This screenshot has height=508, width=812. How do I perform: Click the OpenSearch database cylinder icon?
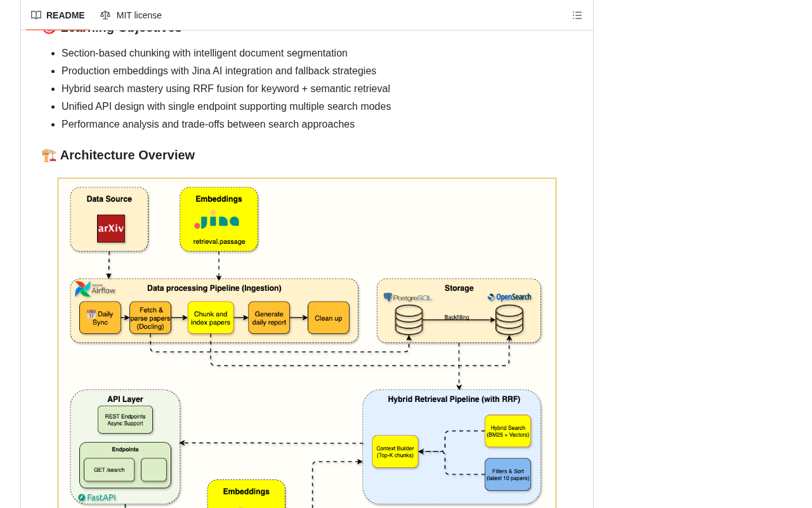tap(509, 320)
